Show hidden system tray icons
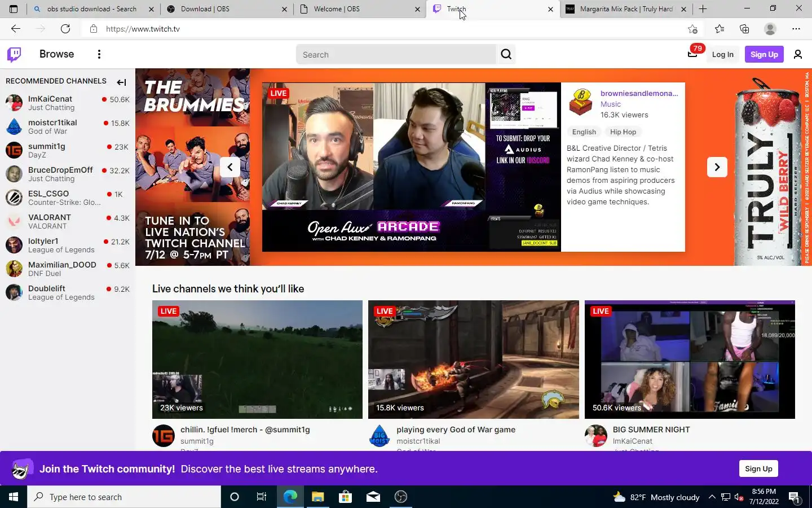The width and height of the screenshot is (812, 508). (712, 497)
